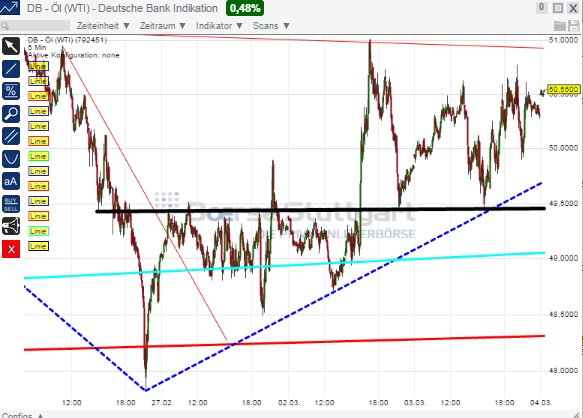Image resolution: width=583 pixels, height=418 pixels.
Task: Open the megaphone alert tool
Action: (11, 226)
